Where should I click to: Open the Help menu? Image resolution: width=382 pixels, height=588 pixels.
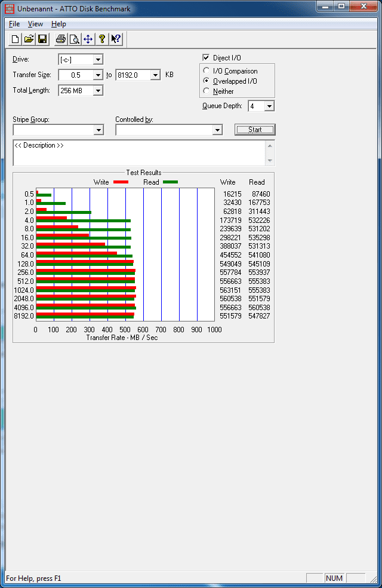[x=59, y=24]
